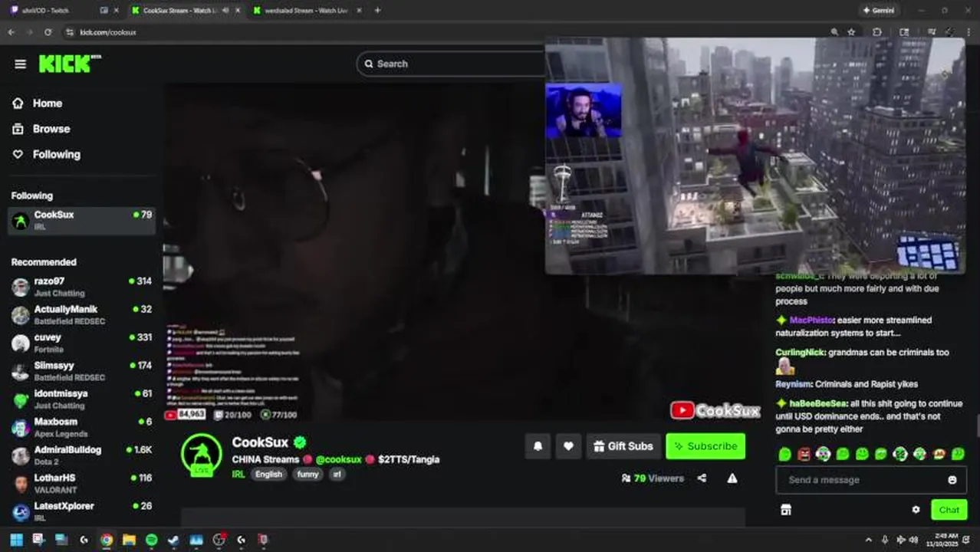
Task: Click chat username haBeeBeeSea
Action: 818,403
